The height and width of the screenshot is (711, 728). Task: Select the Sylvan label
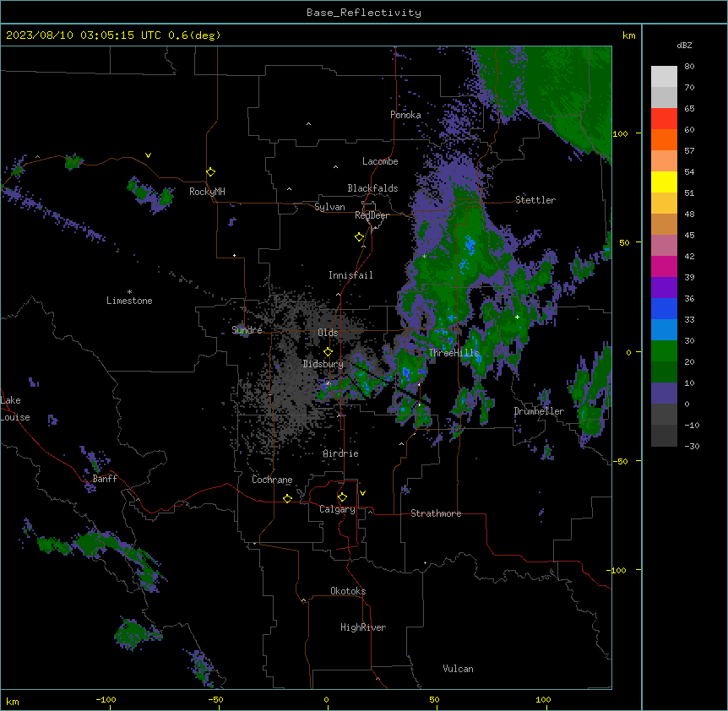[329, 207]
